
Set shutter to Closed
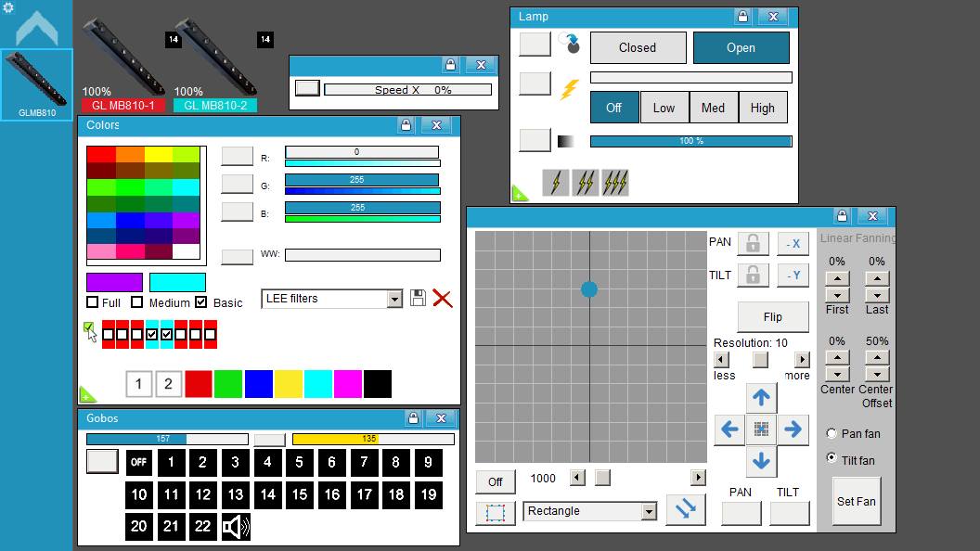click(x=638, y=48)
